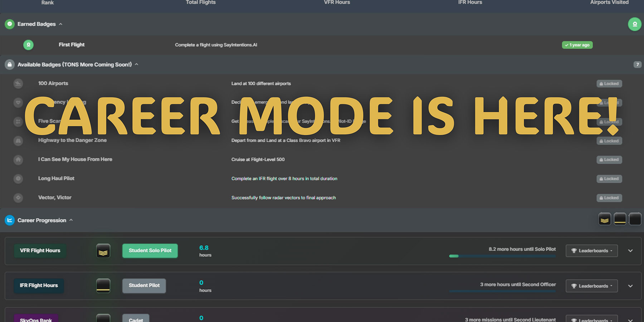This screenshot has height=322, width=644.
Task: Open the IFR Flight Hours Leaderboards dropdown
Action: (591, 286)
